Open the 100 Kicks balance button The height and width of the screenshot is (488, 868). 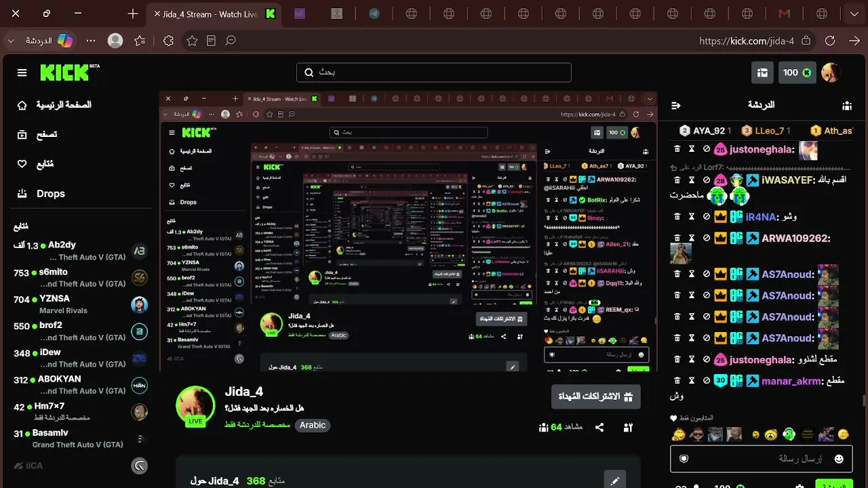click(797, 73)
